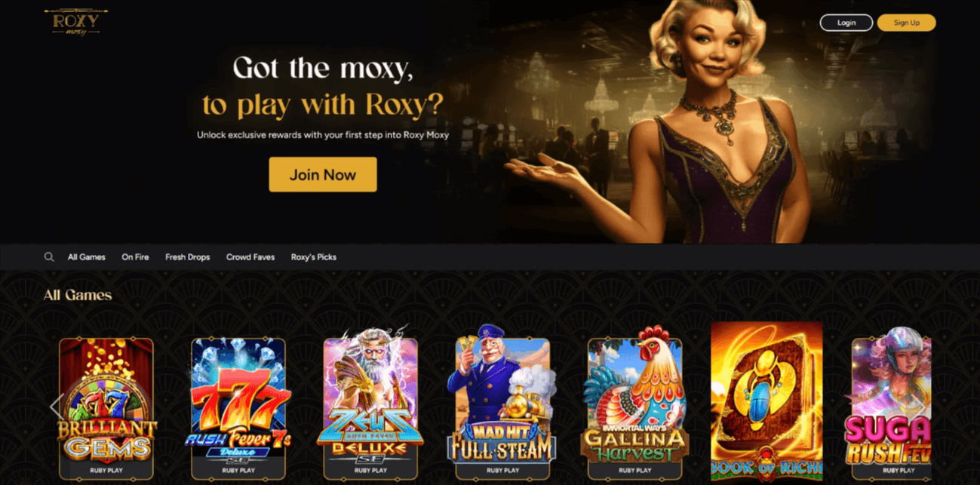Click the Login button

[x=846, y=23]
